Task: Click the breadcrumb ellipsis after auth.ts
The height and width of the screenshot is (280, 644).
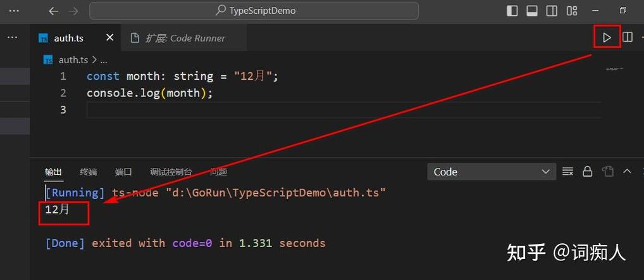Action: pyautogui.click(x=104, y=60)
